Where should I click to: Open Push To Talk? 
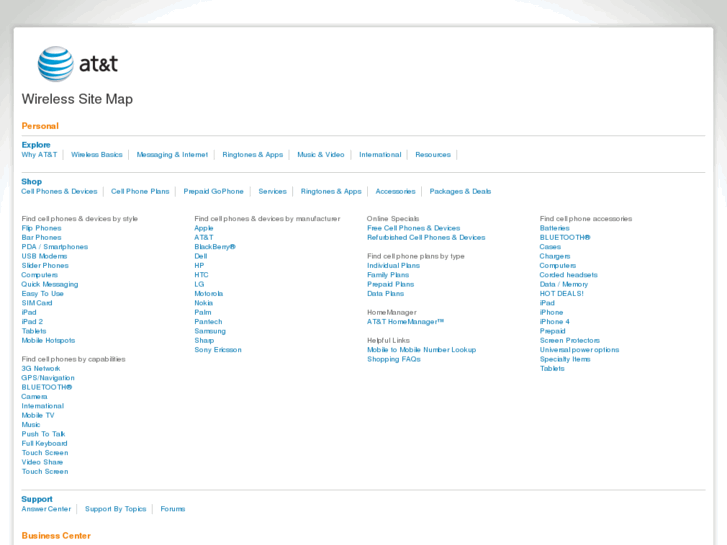(x=43, y=434)
